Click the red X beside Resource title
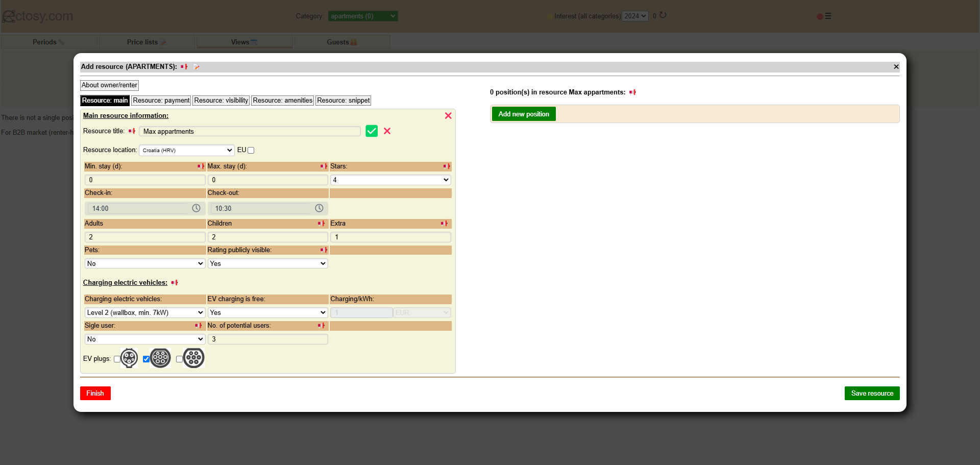The width and height of the screenshot is (980, 465). coord(387,131)
